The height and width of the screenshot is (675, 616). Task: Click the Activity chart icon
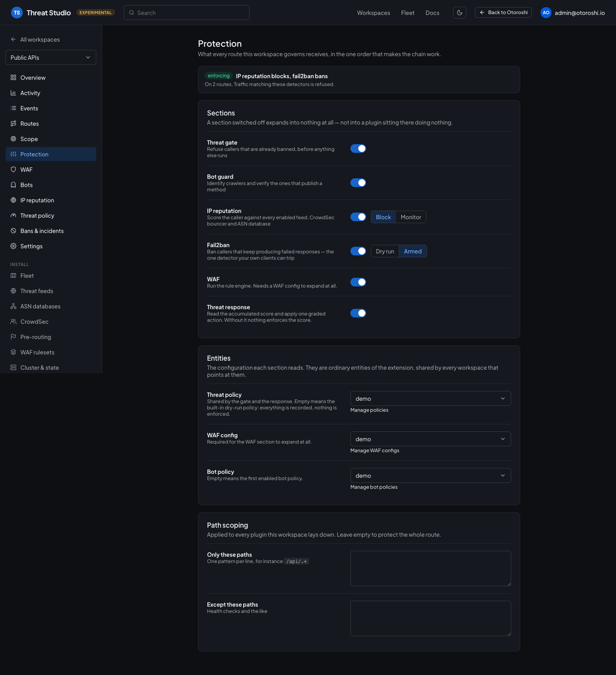point(13,93)
